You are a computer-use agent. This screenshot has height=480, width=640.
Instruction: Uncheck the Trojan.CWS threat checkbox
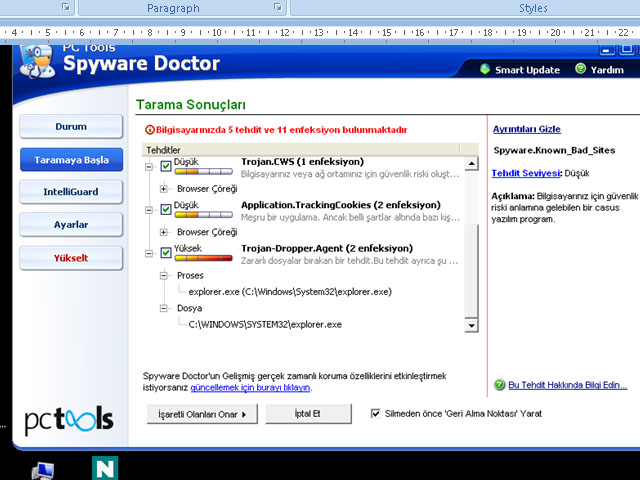click(x=166, y=167)
